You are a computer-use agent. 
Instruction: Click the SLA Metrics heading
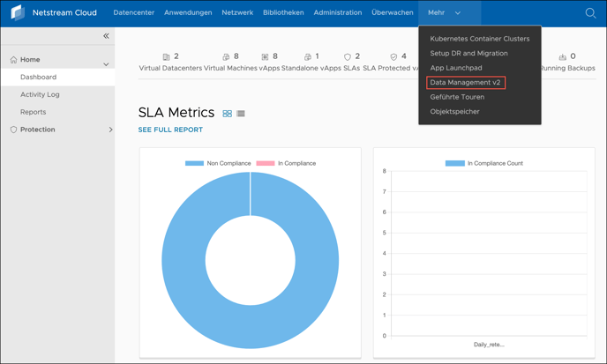(x=176, y=113)
